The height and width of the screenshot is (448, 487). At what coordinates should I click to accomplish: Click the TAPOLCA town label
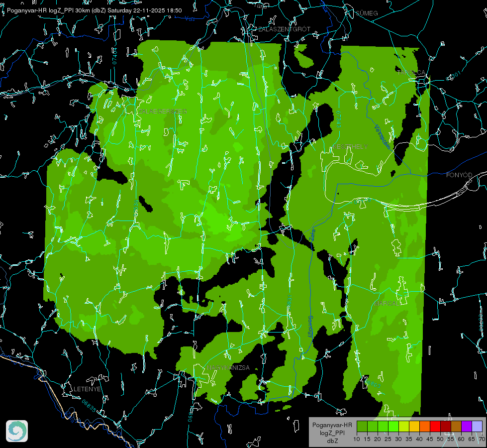pyautogui.click(x=411, y=73)
